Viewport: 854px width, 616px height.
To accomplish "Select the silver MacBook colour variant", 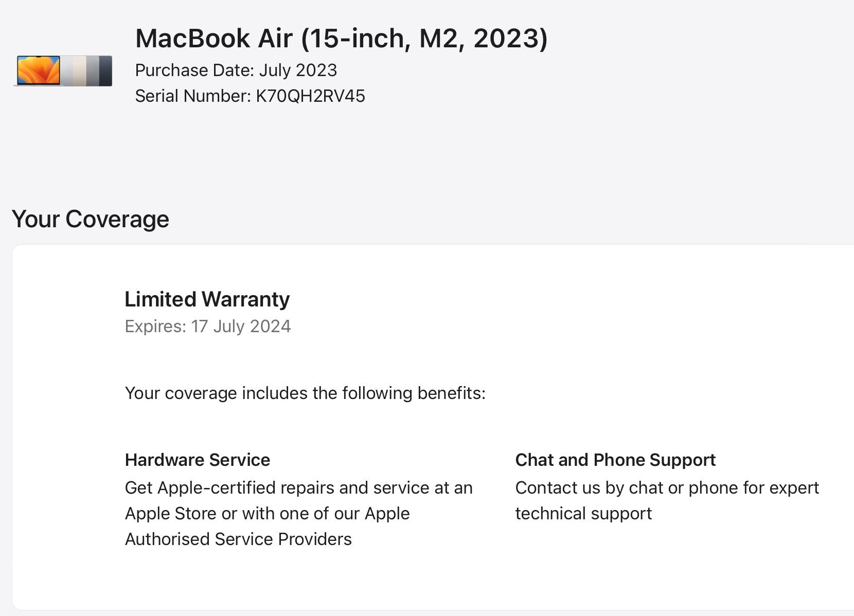I will coord(66,70).
